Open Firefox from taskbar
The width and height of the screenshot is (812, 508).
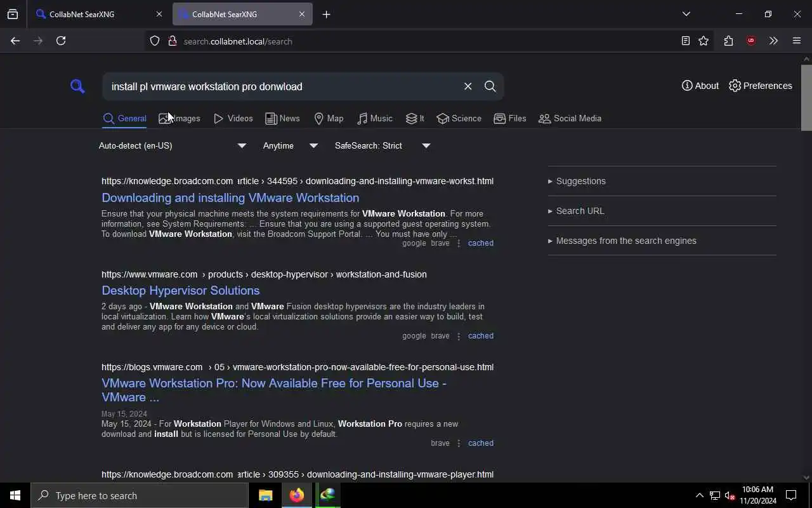tap(296, 495)
